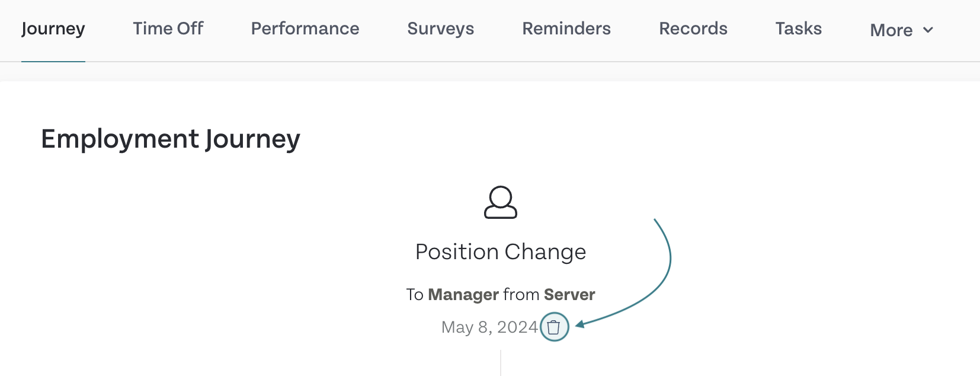Switch to the Journey tab
This screenshot has width=980, height=376.
coord(53,28)
